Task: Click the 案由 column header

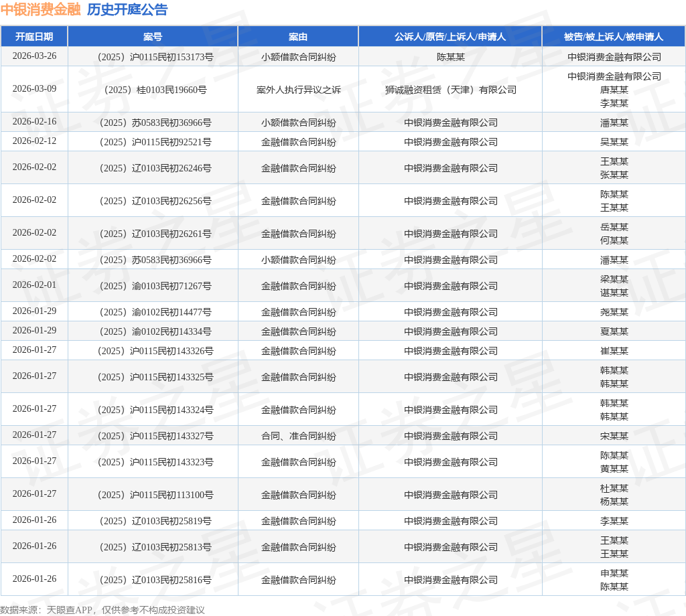Action: pyautogui.click(x=298, y=37)
